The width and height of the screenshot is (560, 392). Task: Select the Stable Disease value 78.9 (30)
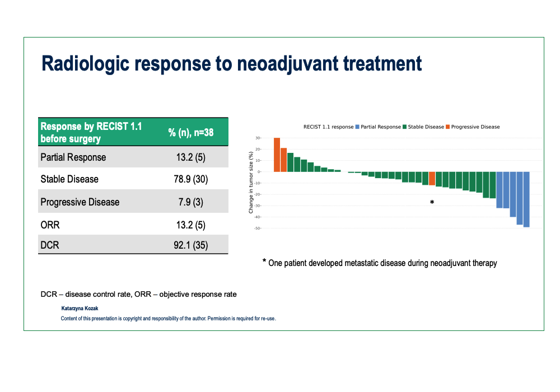[191, 180]
